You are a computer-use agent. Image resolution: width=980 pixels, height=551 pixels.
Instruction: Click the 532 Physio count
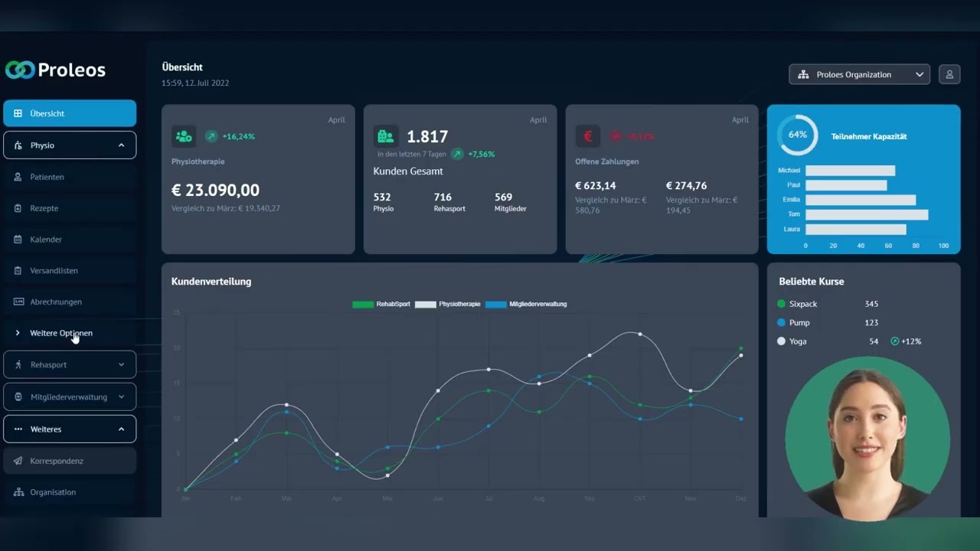click(382, 197)
